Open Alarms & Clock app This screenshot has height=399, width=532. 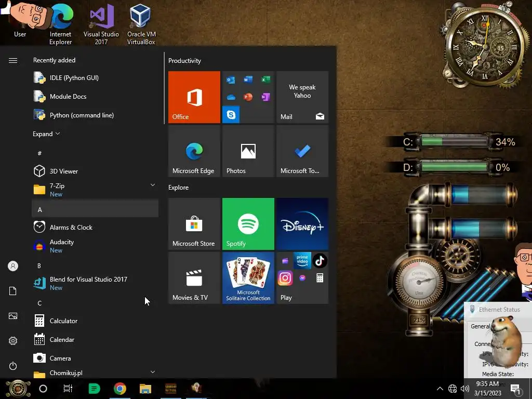coord(95,227)
